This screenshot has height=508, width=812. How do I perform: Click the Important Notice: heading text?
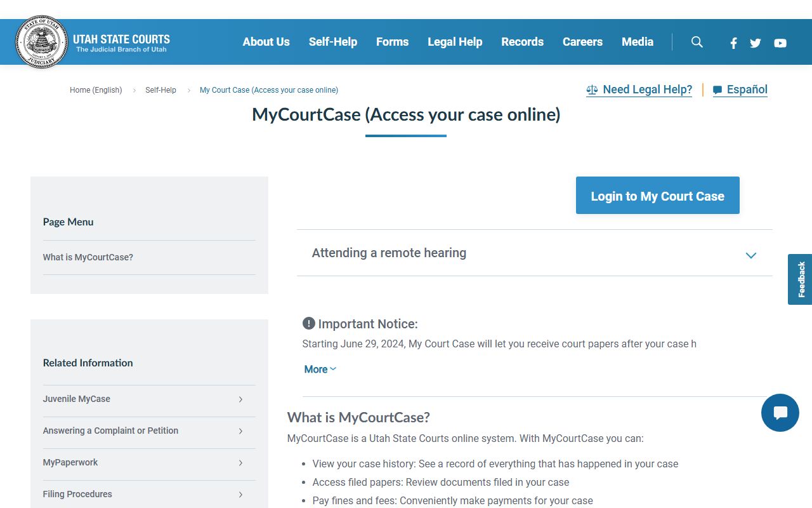[368, 324]
